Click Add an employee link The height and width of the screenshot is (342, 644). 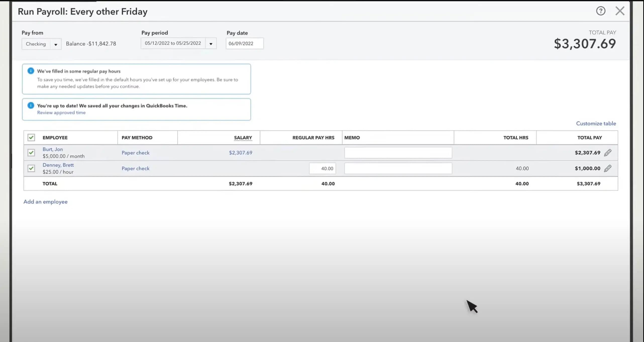(x=45, y=202)
